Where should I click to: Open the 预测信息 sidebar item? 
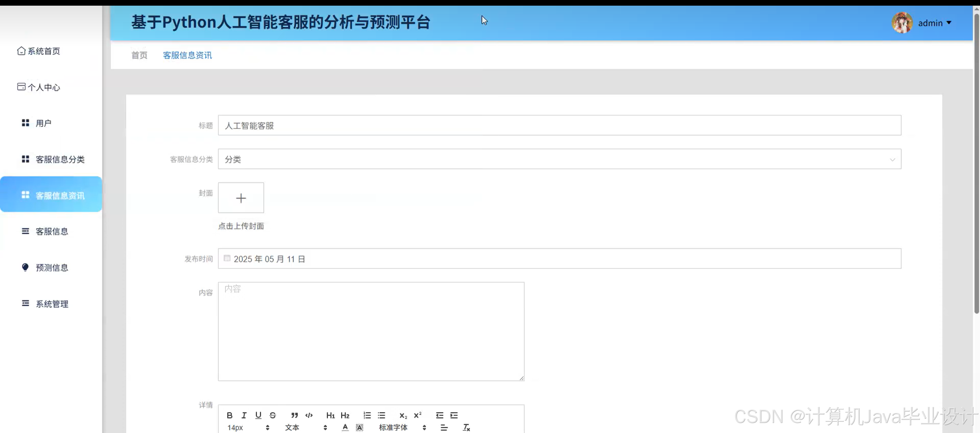pyautogui.click(x=45, y=267)
